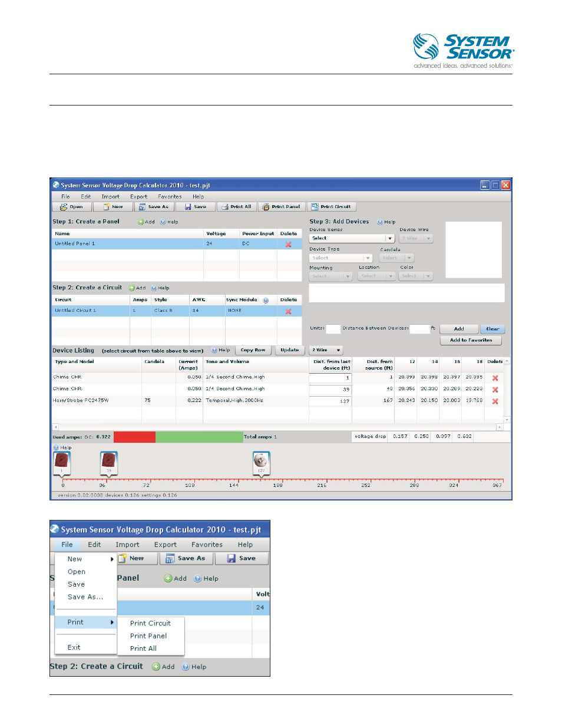The height and width of the screenshot is (728, 562).
Task: Open the Device Series dropdown
Action: click(x=352, y=239)
